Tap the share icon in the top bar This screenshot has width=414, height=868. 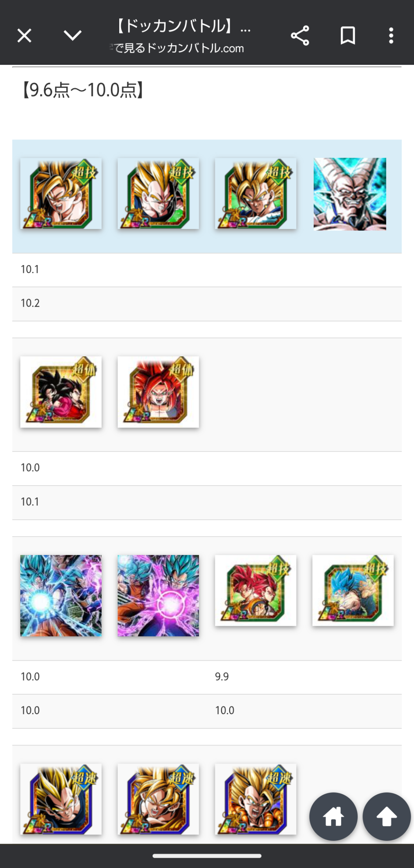tap(300, 36)
